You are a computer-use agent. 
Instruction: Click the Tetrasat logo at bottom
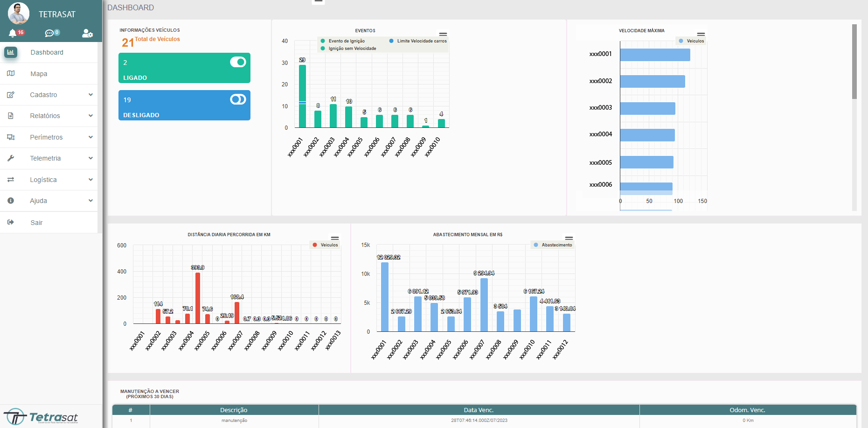click(x=41, y=416)
